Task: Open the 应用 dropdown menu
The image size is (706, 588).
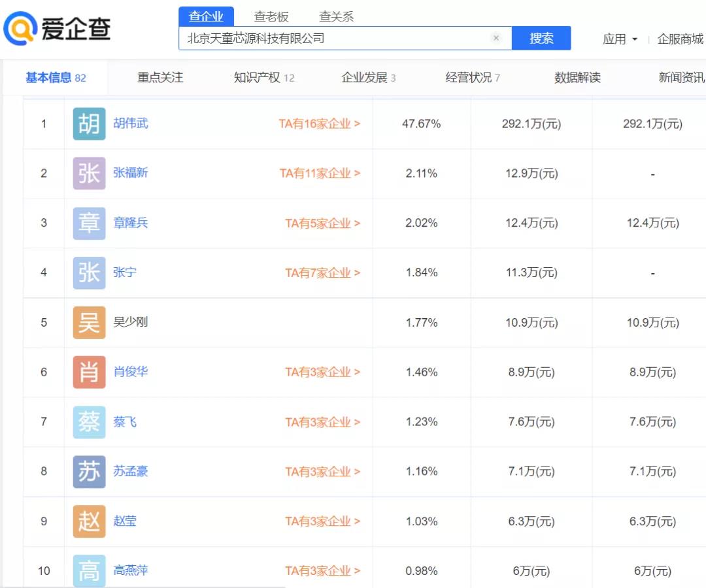Action: pos(620,39)
